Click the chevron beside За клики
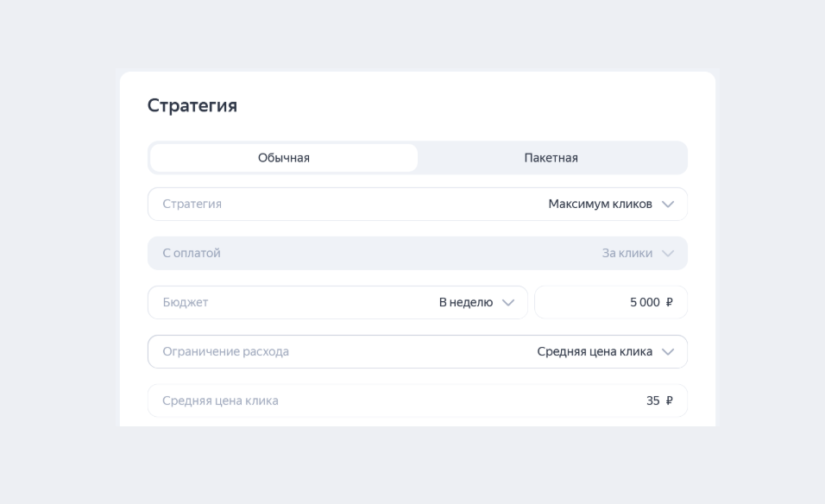This screenshot has width=825, height=504. 668,253
